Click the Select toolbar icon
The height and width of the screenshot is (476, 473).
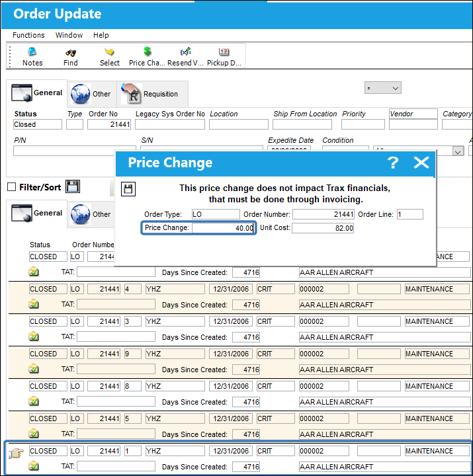point(109,52)
